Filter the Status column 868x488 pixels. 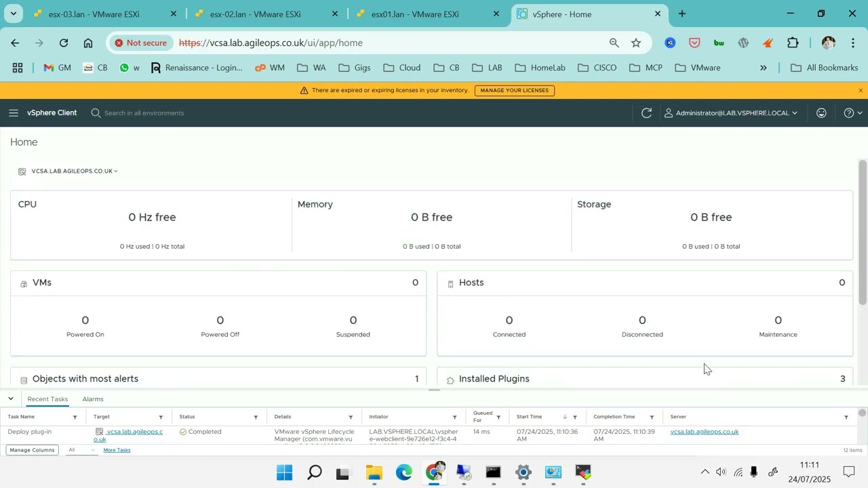pos(256,418)
